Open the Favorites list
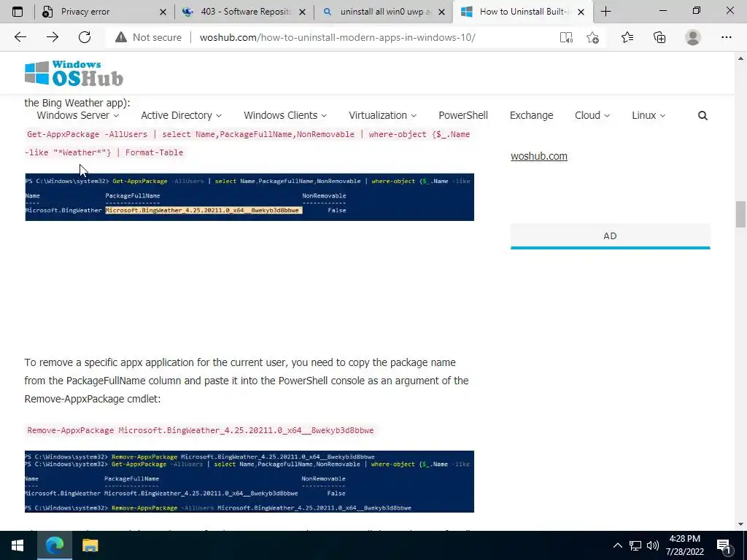Image resolution: width=747 pixels, height=560 pixels. 627,37
